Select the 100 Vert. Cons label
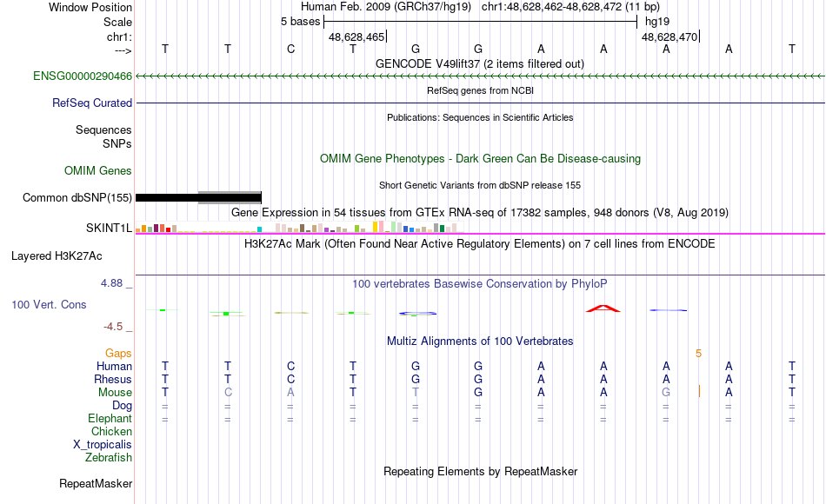Viewport: 826px width, 504px height. pos(49,304)
